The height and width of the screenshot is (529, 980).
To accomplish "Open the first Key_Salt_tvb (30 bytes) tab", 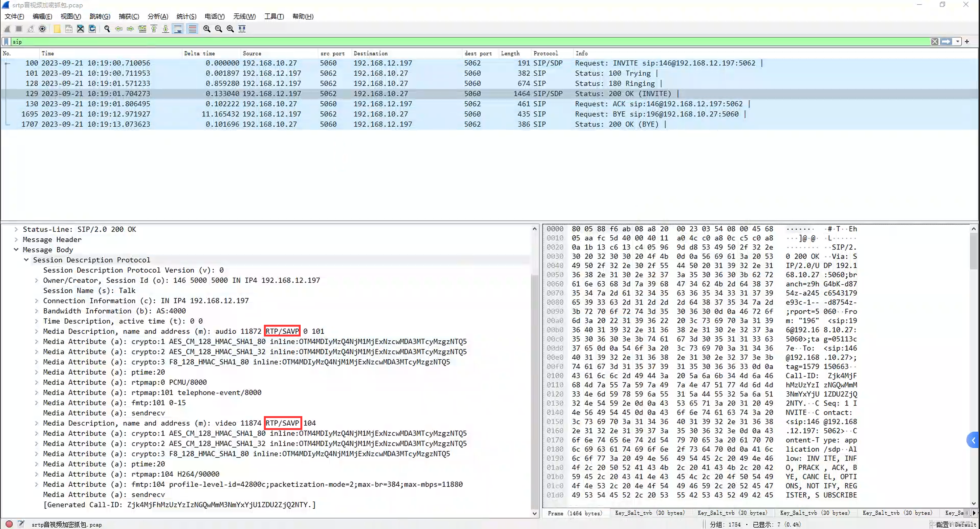I will 650,513.
